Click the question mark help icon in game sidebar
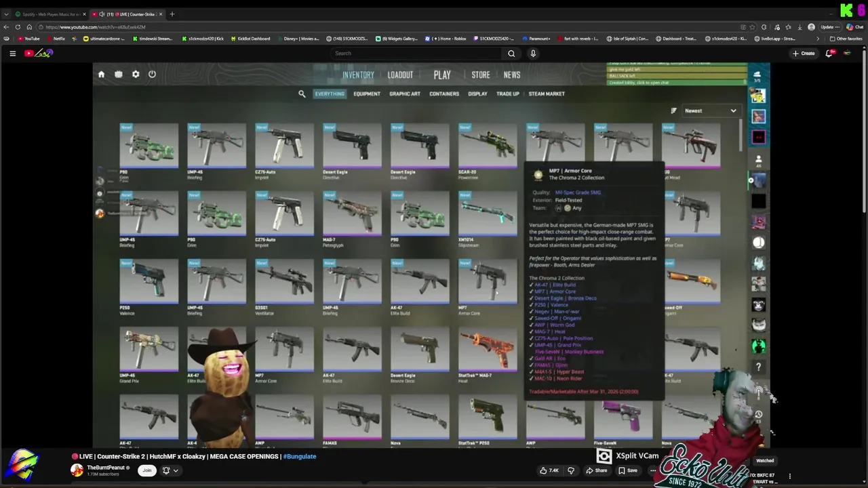This screenshot has height=488, width=868. point(759,367)
